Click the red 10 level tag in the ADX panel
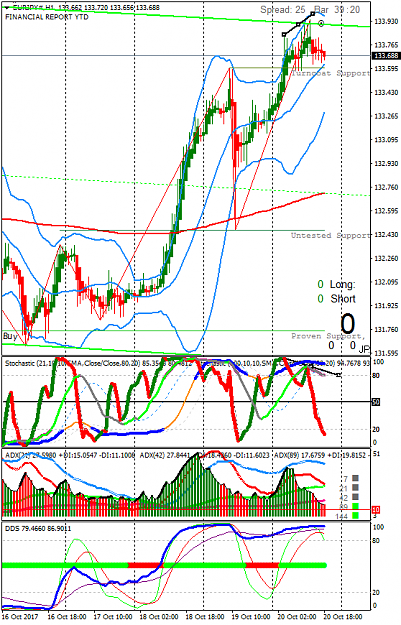The height and width of the screenshot is (625, 401). click(x=375, y=510)
